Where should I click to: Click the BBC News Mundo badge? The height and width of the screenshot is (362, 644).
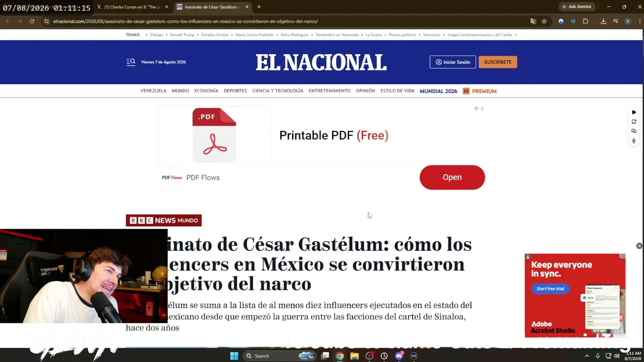pos(164,220)
